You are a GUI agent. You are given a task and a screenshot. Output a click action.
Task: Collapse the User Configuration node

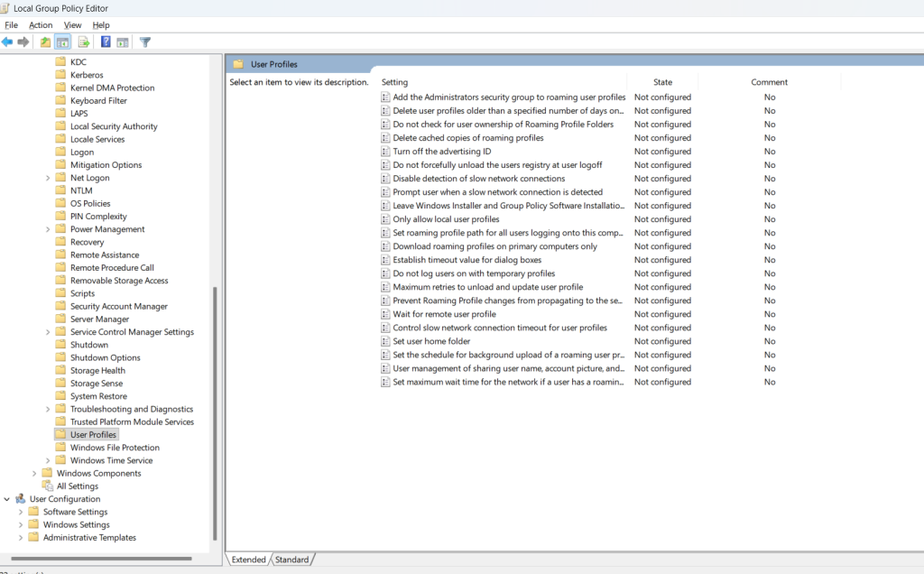[x=7, y=499]
